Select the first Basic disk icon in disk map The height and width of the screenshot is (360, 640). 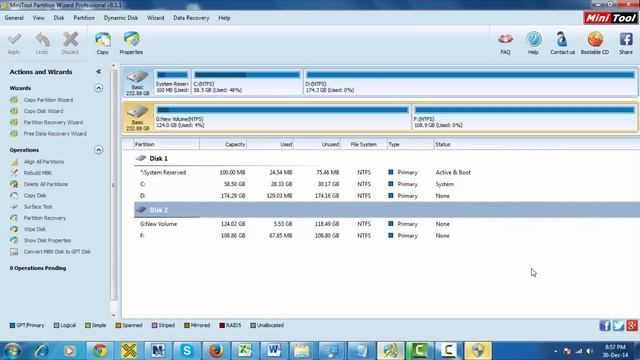point(138,82)
